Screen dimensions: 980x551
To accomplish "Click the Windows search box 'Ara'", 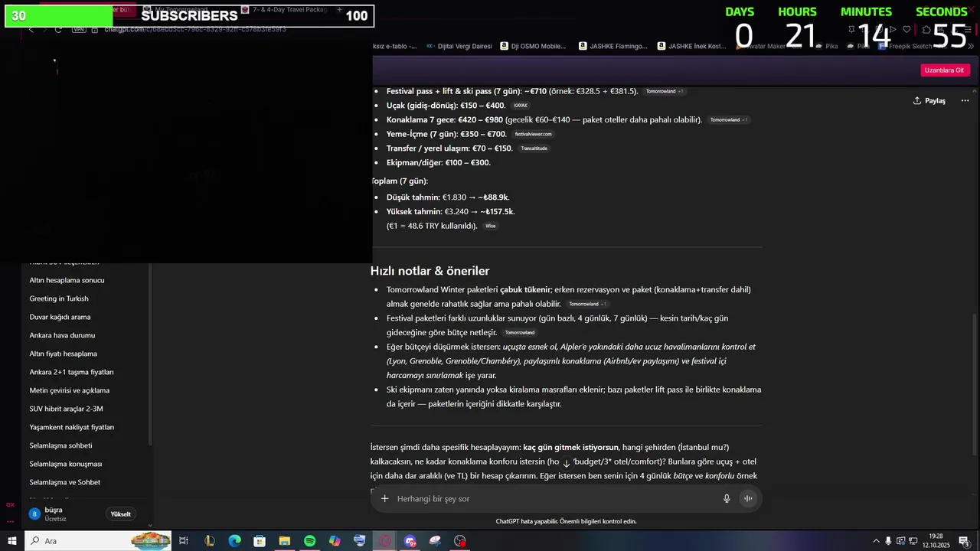I will tap(99, 541).
